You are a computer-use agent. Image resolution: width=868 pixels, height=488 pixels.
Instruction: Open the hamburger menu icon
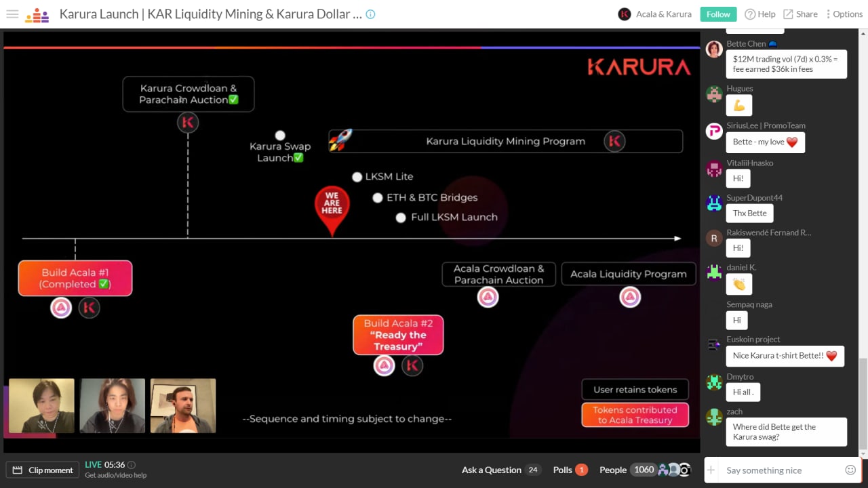pos(12,14)
